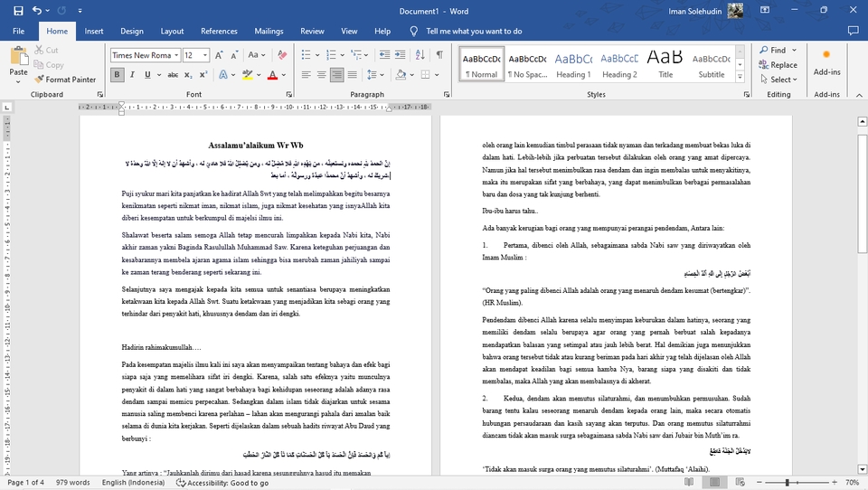Open the font name dropdown
Screen dimensions: 868x490
[176, 55]
